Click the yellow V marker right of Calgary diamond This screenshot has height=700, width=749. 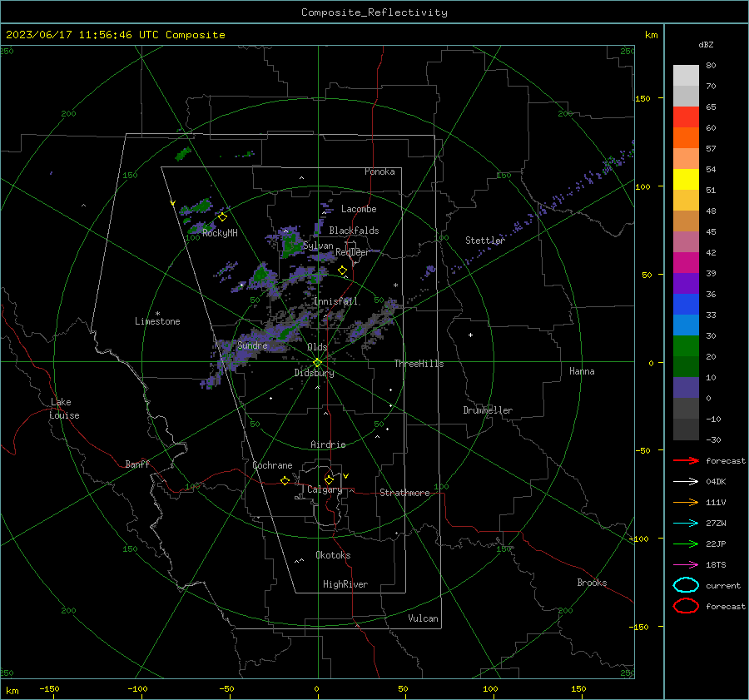click(x=346, y=476)
